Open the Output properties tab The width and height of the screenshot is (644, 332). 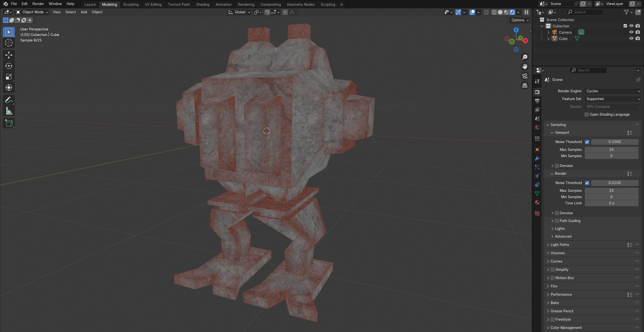pos(537,101)
